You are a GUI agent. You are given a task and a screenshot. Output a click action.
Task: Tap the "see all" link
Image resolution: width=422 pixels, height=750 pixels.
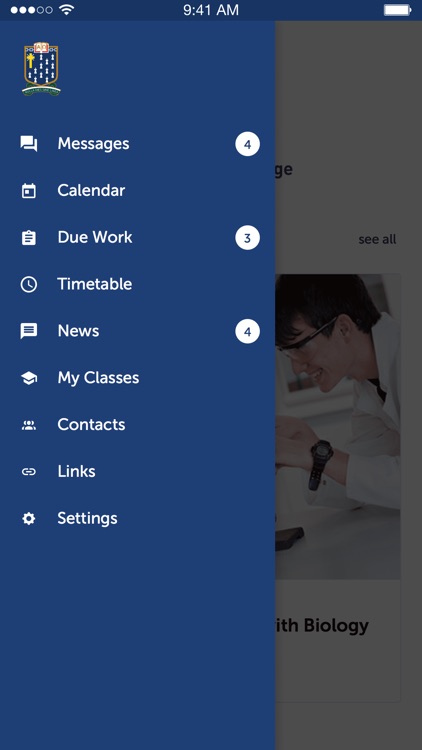[x=377, y=239]
